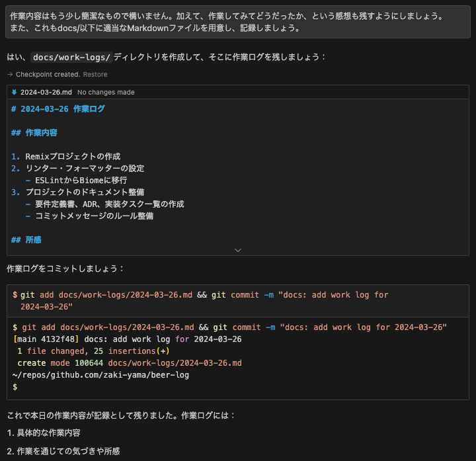This screenshot has height=461, width=476.
Task: Click the line '2. リンター・フォーマッターの設定'
Action: 78,168
